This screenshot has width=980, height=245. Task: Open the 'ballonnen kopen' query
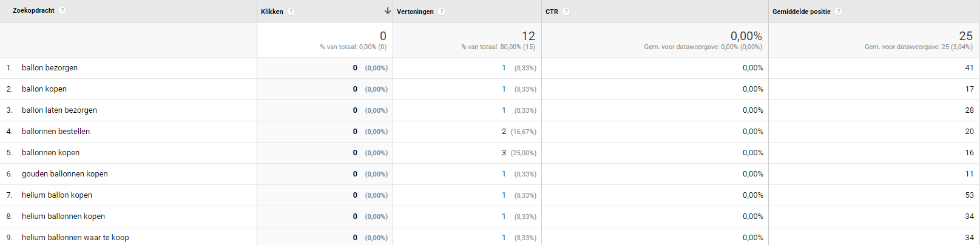click(50, 153)
